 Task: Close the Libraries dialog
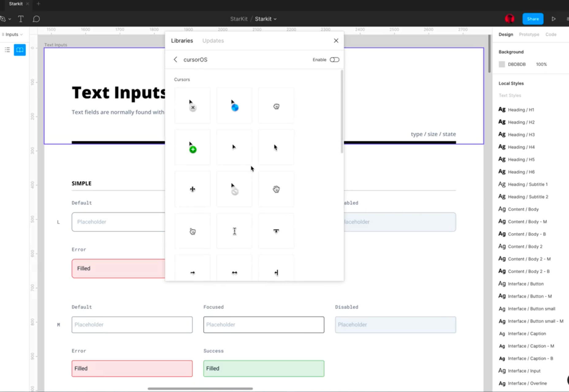[x=336, y=41]
